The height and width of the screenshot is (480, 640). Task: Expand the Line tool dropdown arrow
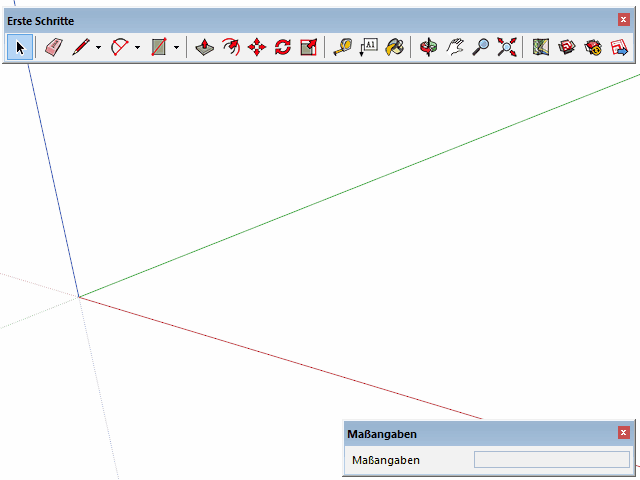pyautogui.click(x=98, y=47)
